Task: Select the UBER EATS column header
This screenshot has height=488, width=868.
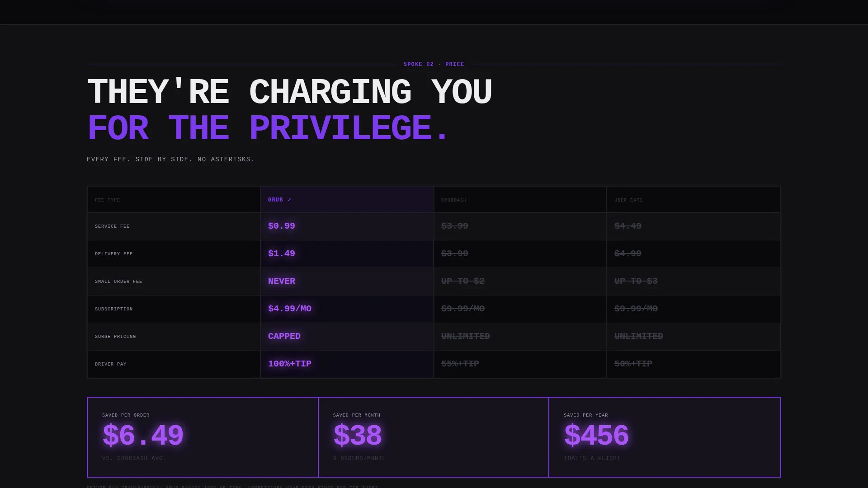Action: tap(693, 199)
